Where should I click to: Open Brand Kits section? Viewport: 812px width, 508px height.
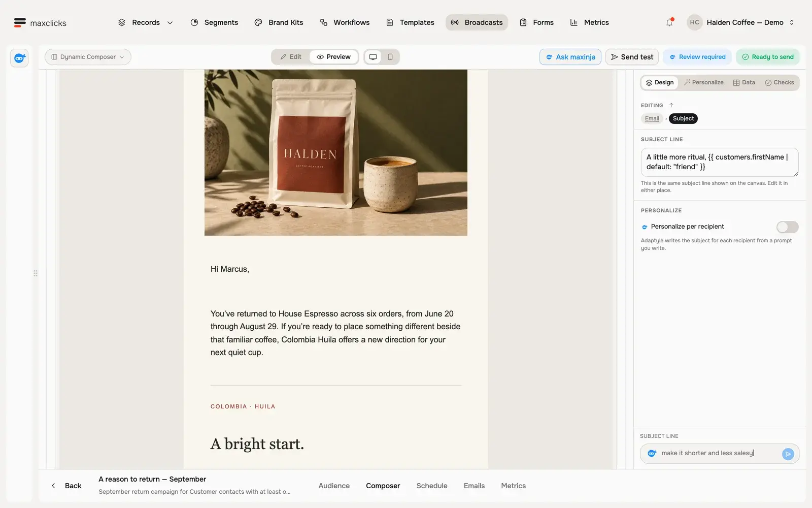tap(279, 22)
